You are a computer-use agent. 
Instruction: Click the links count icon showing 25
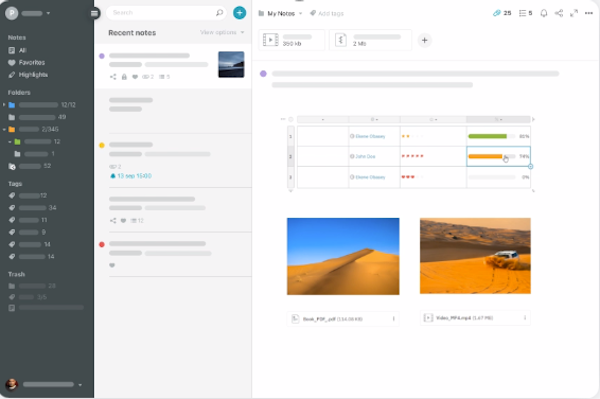click(502, 13)
